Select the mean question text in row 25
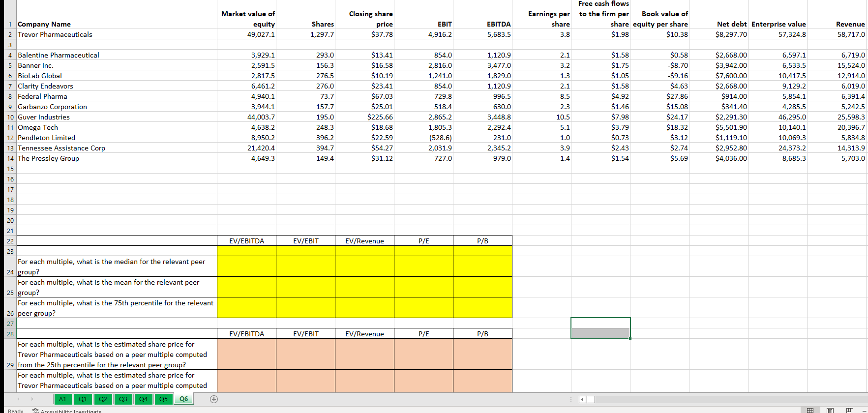The image size is (868, 413). coord(117,287)
